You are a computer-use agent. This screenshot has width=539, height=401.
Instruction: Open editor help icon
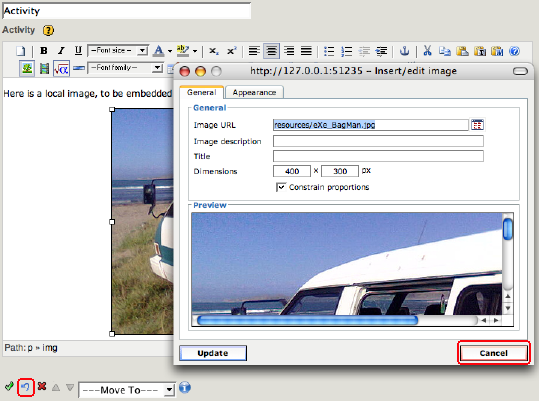point(515,51)
